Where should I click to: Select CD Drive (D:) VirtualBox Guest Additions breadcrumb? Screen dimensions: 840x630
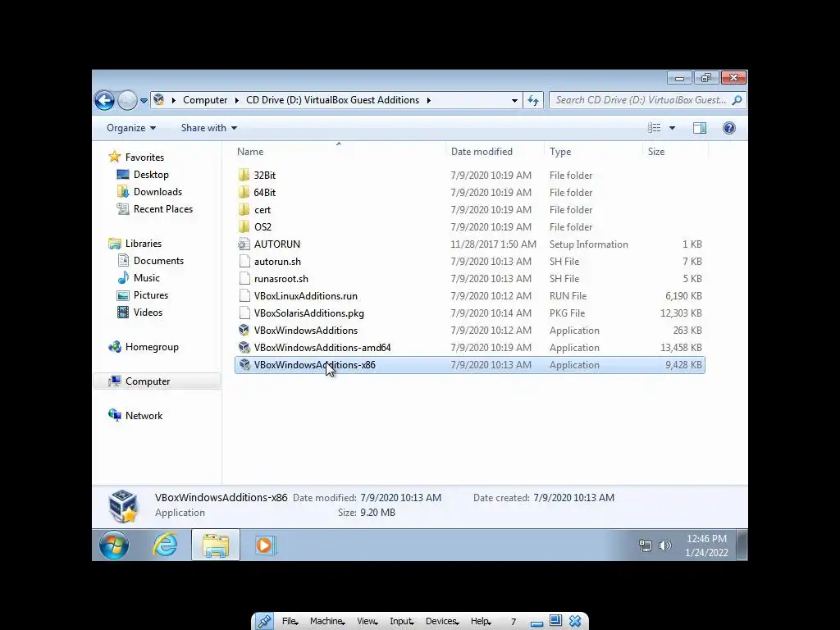pyautogui.click(x=332, y=100)
